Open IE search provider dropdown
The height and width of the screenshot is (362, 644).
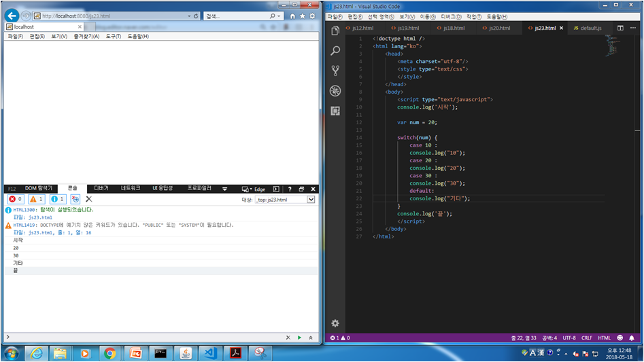(279, 16)
